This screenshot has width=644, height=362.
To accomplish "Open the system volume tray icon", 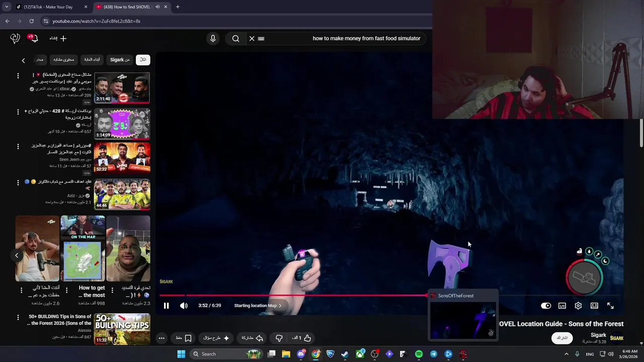I will point(611,354).
